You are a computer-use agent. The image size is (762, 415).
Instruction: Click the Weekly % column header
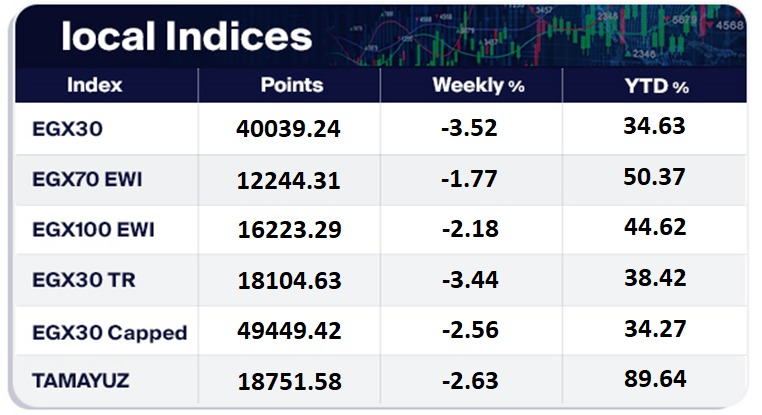(478, 85)
